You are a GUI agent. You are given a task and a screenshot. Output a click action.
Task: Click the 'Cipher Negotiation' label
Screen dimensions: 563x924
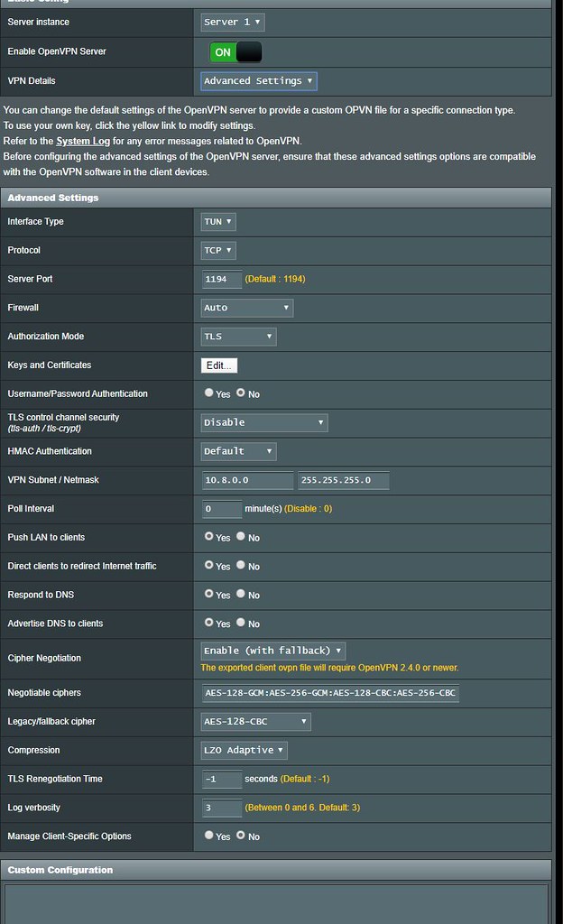[44, 658]
